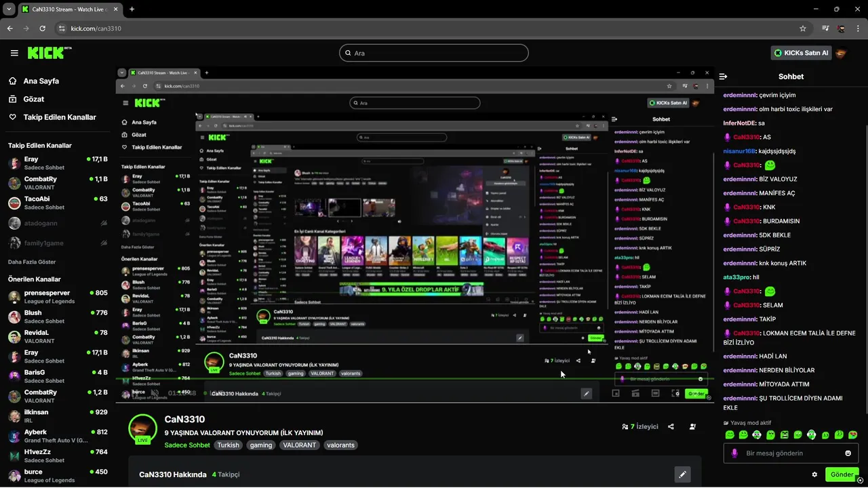Open Blush recommended channel

pos(58,317)
